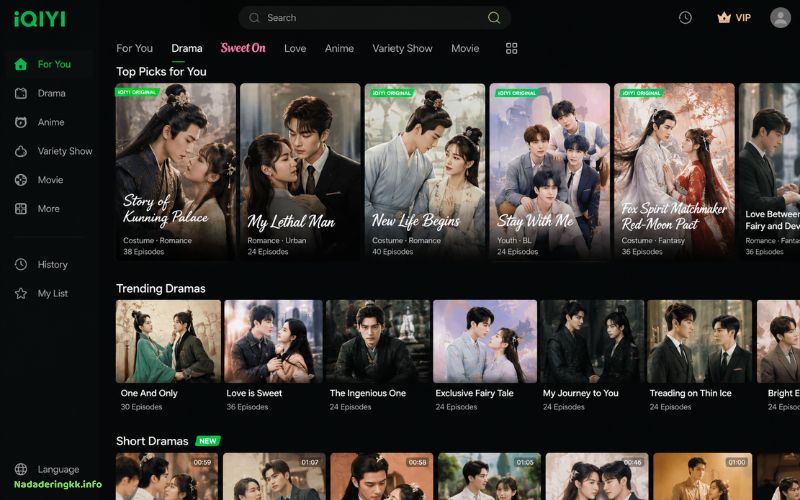
Task: Click the Language globe icon
Action: coord(21,469)
